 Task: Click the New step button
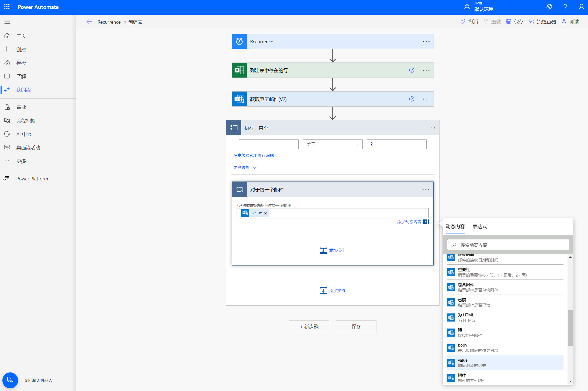[x=309, y=326]
